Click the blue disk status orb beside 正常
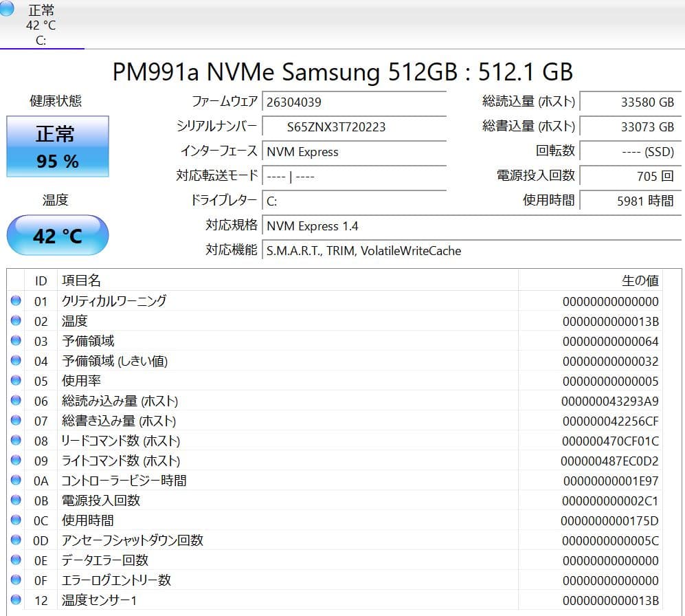This screenshot has width=685, height=616. tap(6, 9)
